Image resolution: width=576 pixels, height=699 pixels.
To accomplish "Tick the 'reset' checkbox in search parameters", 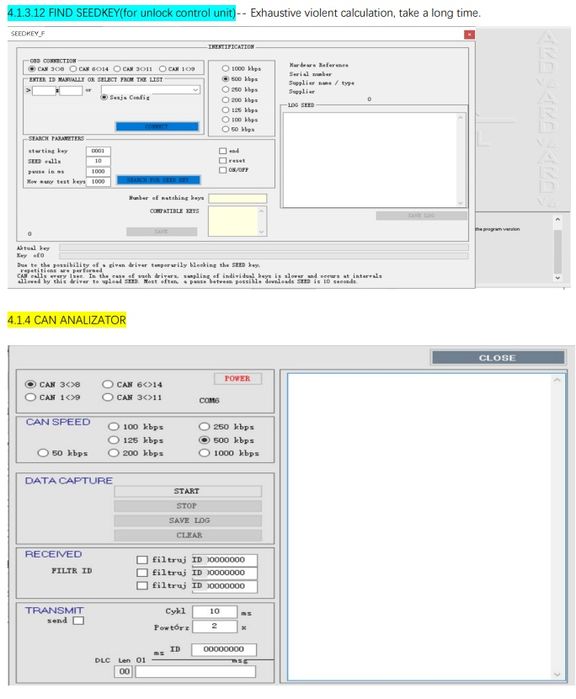I will [x=223, y=160].
